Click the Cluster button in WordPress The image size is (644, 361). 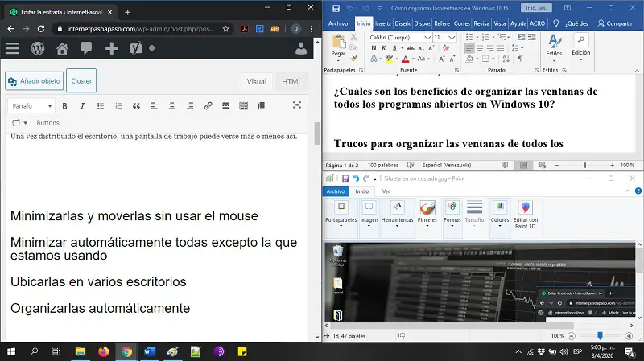pos(81,81)
